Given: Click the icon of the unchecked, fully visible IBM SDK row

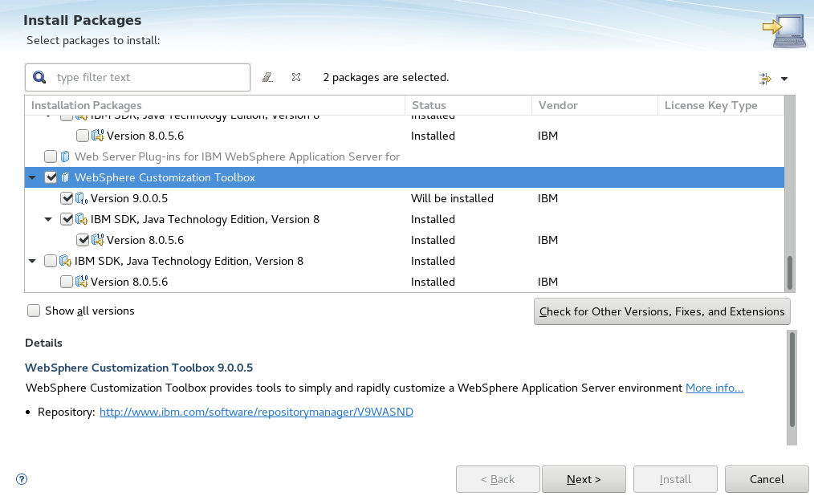Looking at the screenshot, I should point(65,261).
